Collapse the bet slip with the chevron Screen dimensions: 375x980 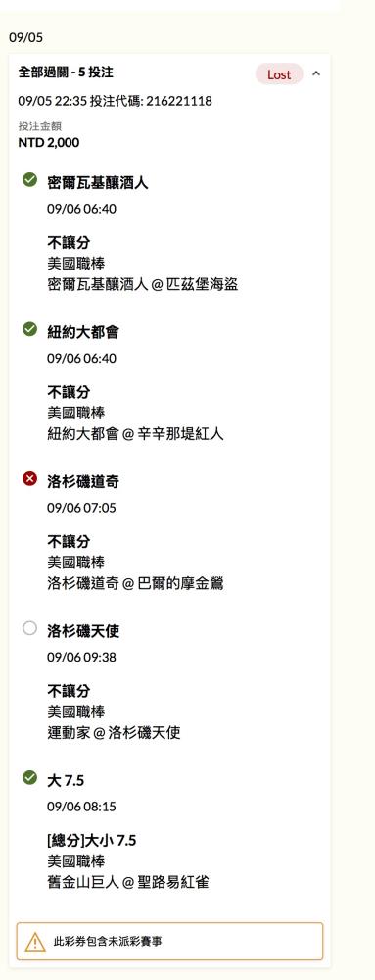[x=315, y=73]
